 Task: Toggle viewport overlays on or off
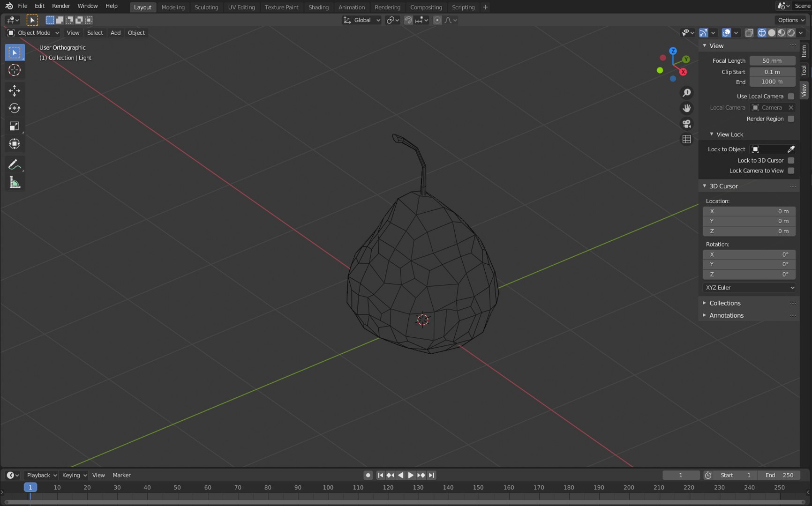(726, 33)
